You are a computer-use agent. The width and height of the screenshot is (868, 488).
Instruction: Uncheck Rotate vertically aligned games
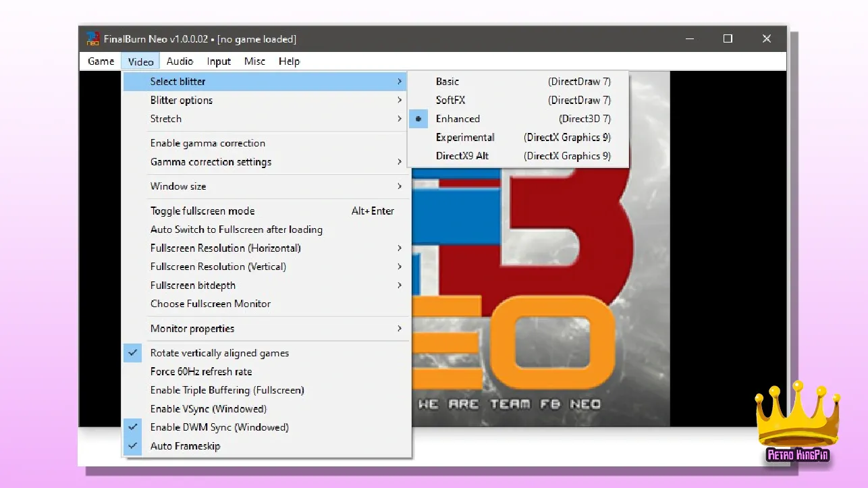tap(265, 353)
